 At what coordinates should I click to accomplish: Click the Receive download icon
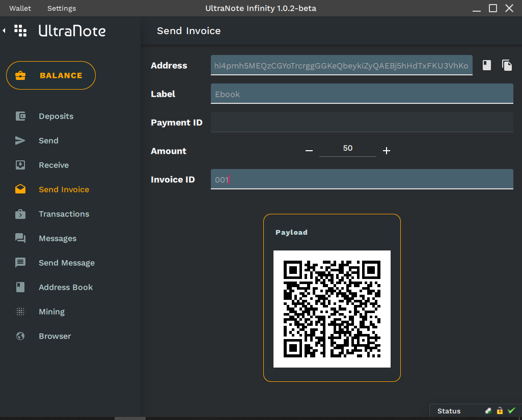[20, 165]
